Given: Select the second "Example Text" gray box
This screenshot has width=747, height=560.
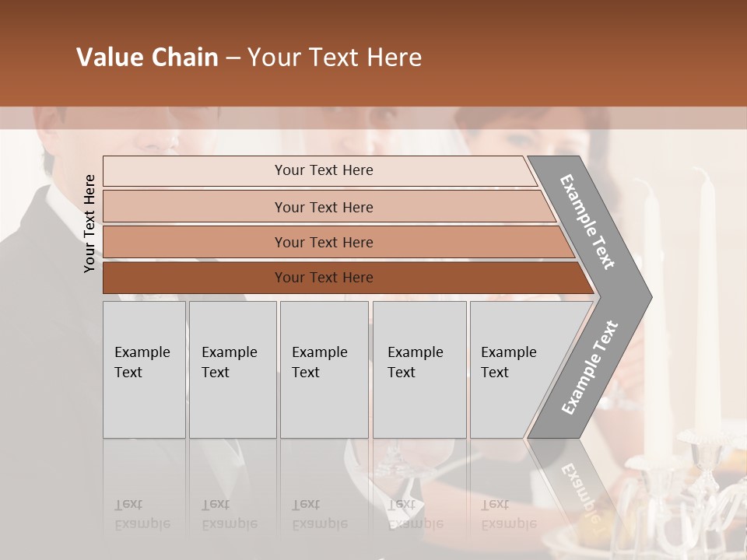Looking at the screenshot, I should pyautogui.click(x=232, y=369).
